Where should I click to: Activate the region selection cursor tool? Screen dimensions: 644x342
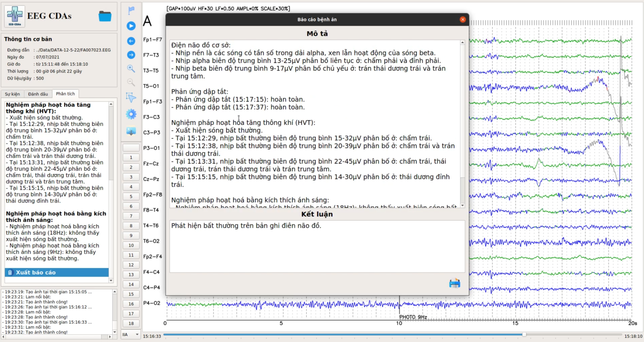[x=131, y=98]
